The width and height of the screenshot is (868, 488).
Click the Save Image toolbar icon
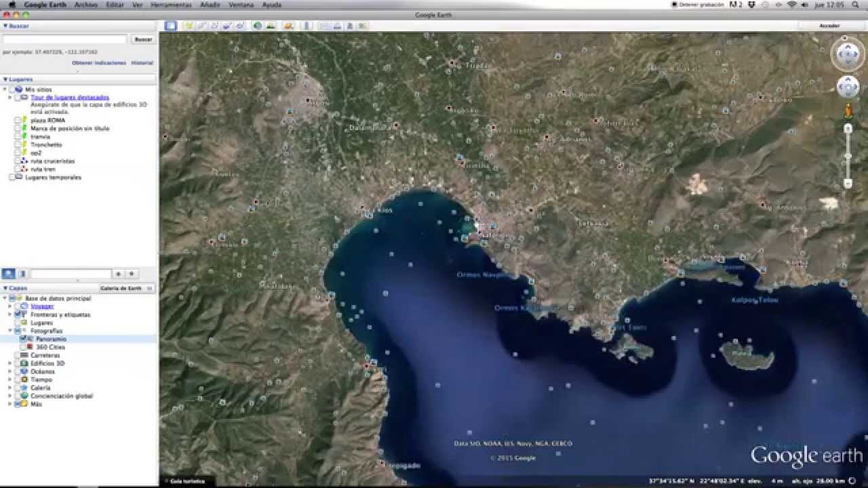(349, 26)
